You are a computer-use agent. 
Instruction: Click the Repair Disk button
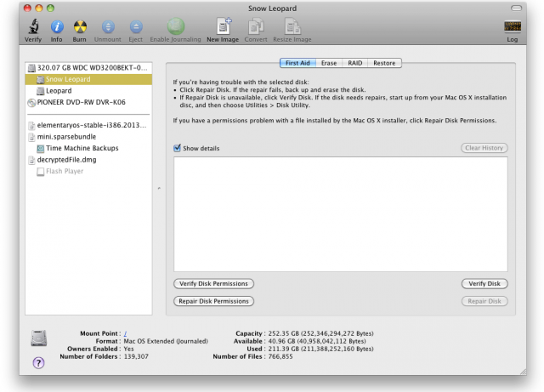[x=484, y=301]
